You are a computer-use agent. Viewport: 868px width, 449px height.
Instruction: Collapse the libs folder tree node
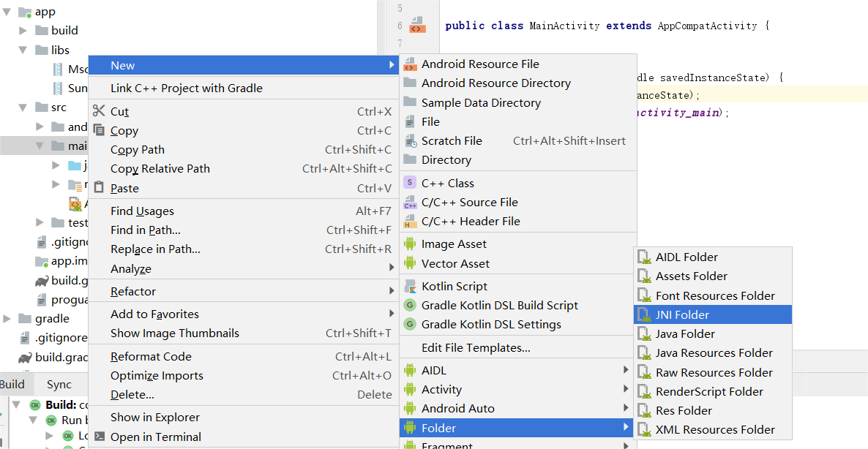click(x=23, y=50)
